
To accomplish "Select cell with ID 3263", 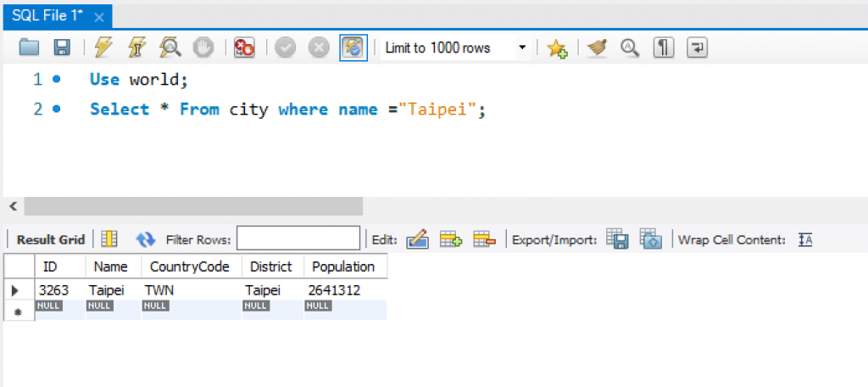I will pyautogui.click(x=60, y=290).
